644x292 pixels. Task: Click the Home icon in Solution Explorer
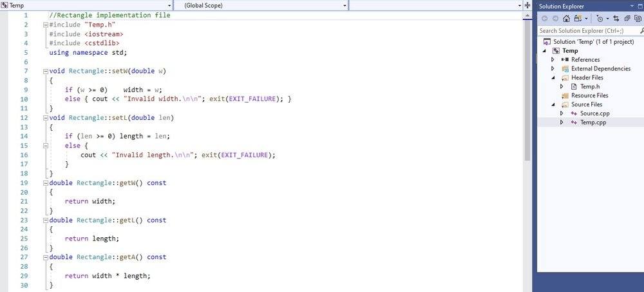pyautogui.click(x=566, y=19)
